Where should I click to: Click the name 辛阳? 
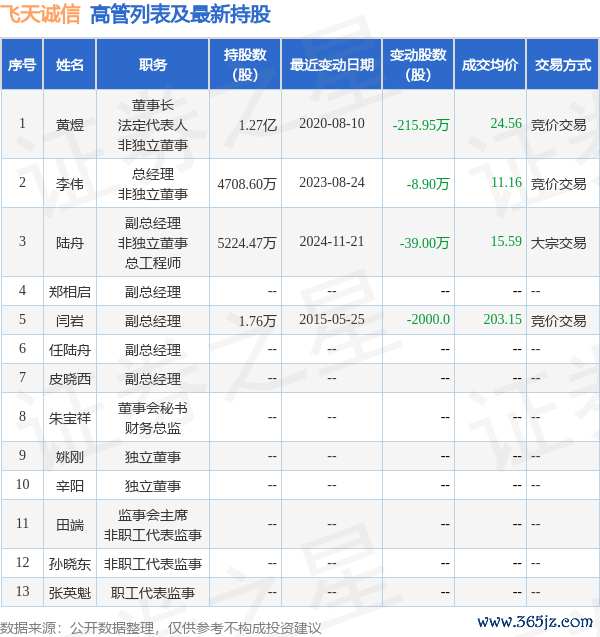(70, 486)
